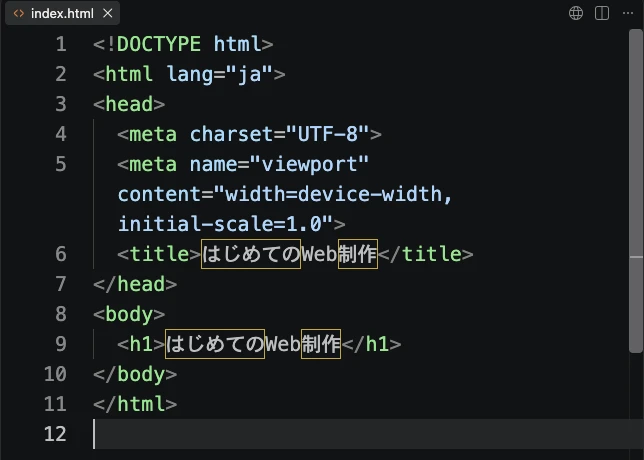This screenshot has width=644, height=460.
Task: Click the lang attribute on line 2
Action: 190,74
